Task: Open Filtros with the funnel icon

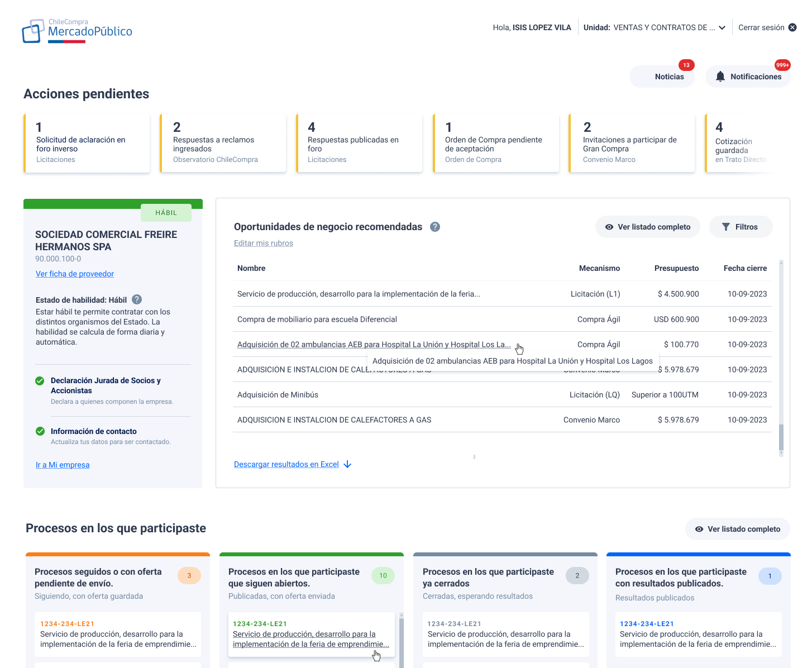Action: point(727,227)
